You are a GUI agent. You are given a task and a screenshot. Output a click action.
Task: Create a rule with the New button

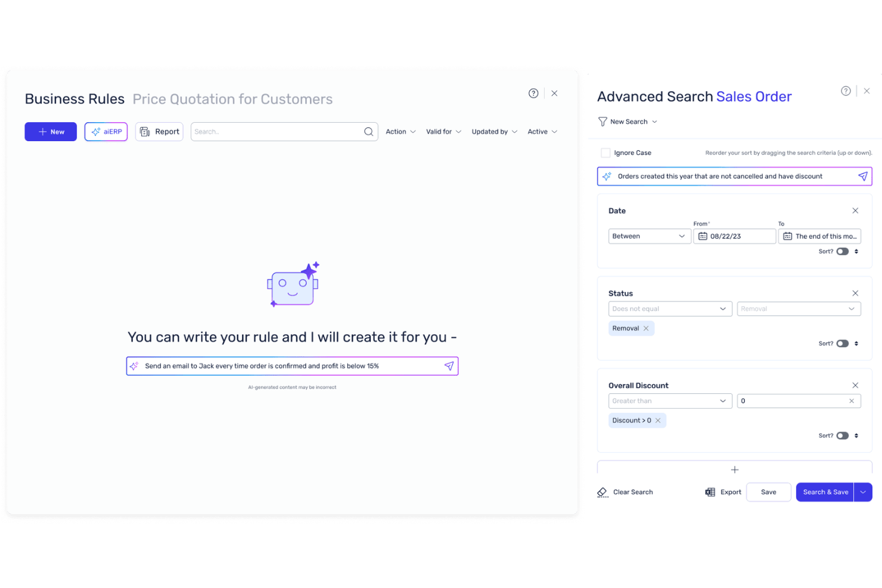coord(50,131)
